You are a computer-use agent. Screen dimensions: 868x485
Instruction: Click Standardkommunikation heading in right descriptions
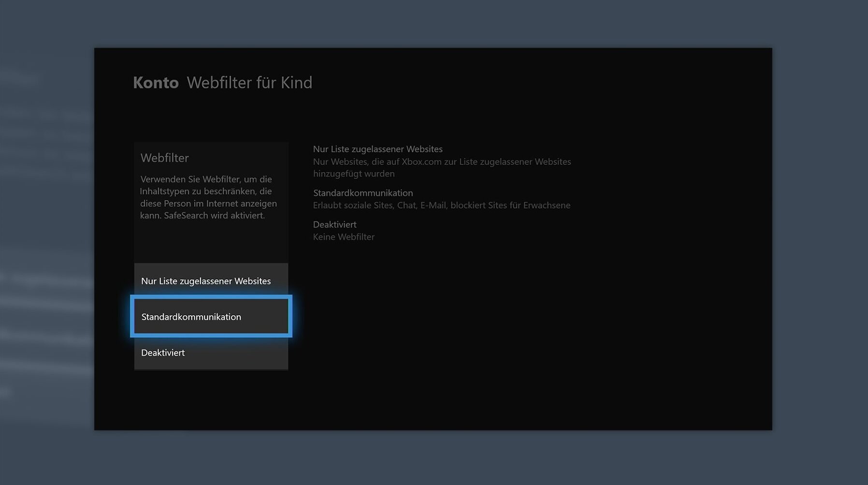tap(362, 193)
